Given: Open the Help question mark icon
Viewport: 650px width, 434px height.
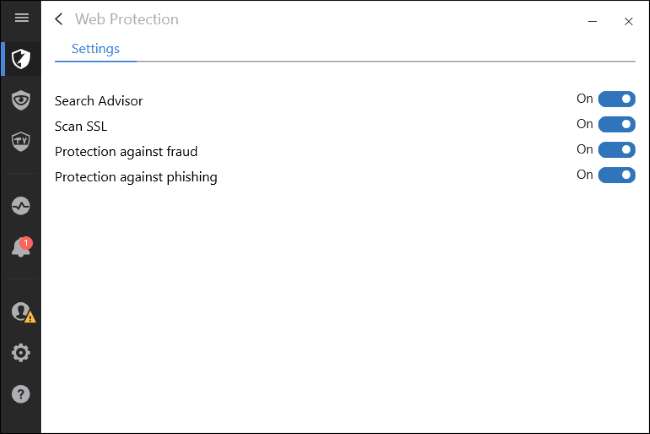Looking at the screenshot, I should pos(21,394).
